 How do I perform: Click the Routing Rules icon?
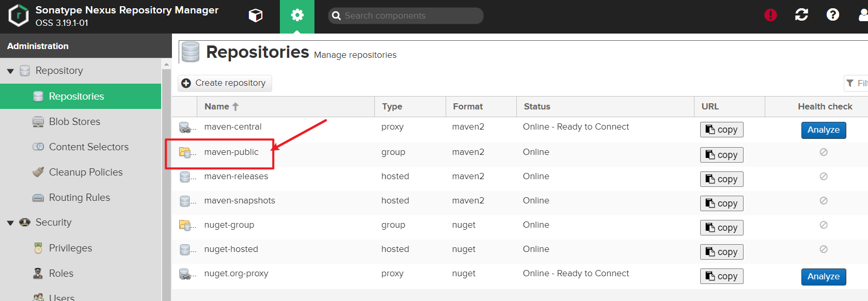click(38, 198)
